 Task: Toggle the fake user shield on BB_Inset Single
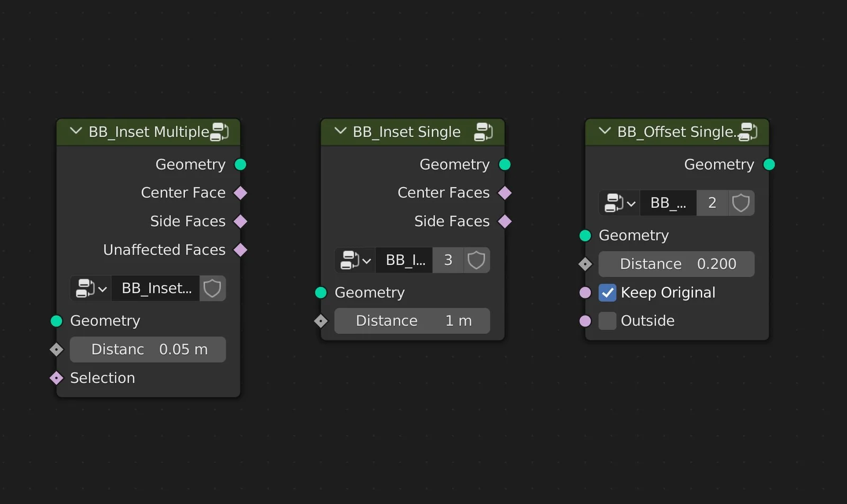point(476,260)
